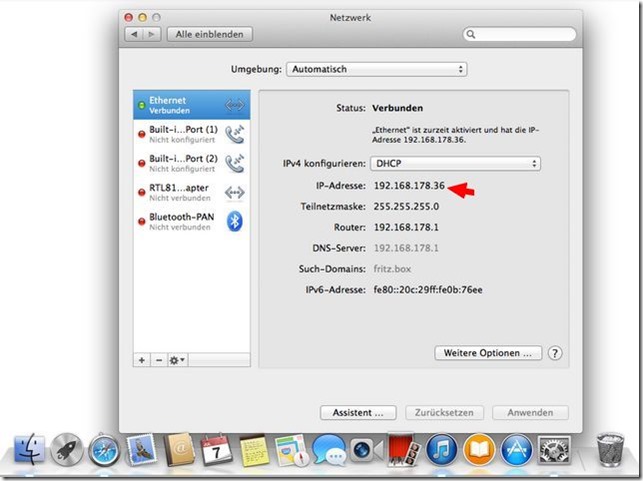
Task: Expand the IPv4 konfigurieren DHCP dropdown
Action: tap(455, 163)
